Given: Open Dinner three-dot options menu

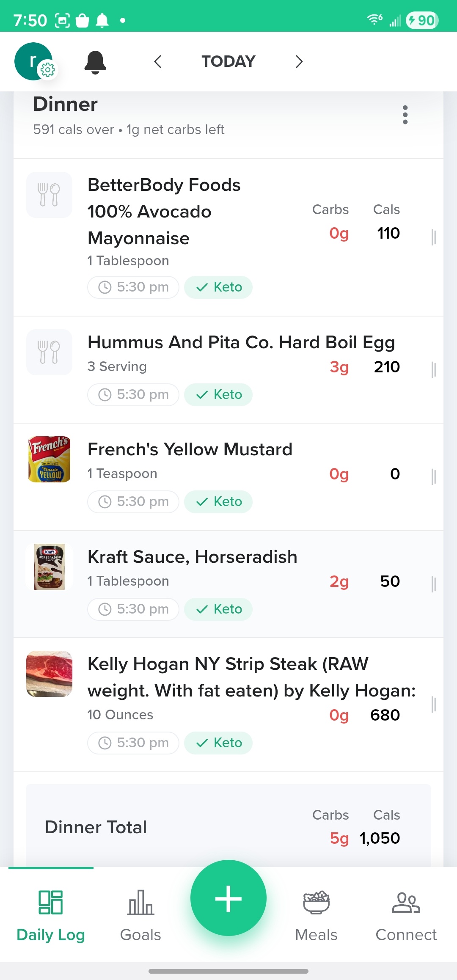Looking at the screenshot, I should (405, 115).
